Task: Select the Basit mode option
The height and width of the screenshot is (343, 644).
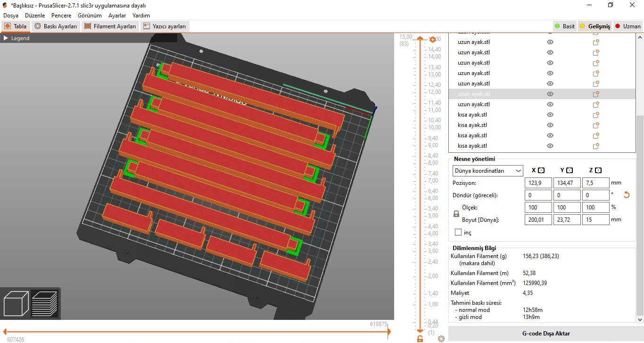Action: tap(565, 26)
